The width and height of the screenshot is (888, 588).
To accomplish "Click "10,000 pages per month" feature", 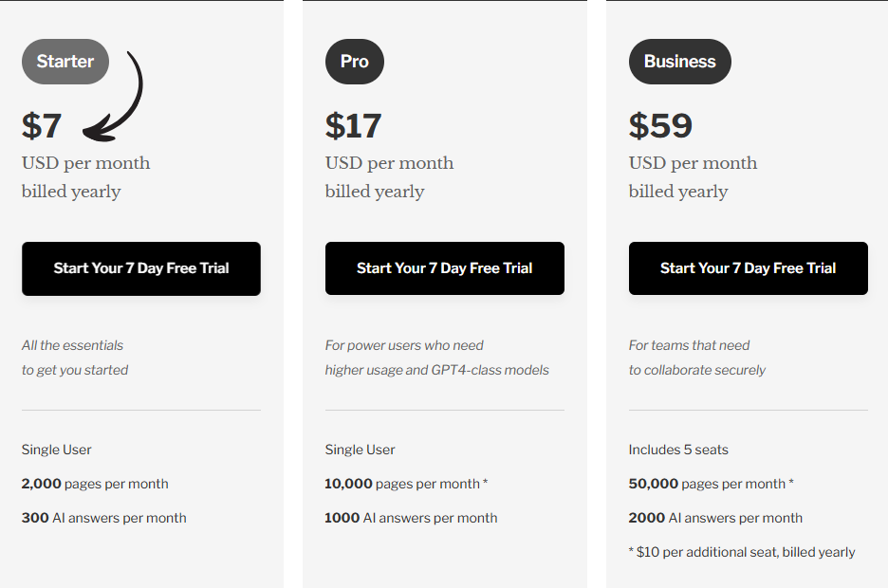I will [405, 484].
